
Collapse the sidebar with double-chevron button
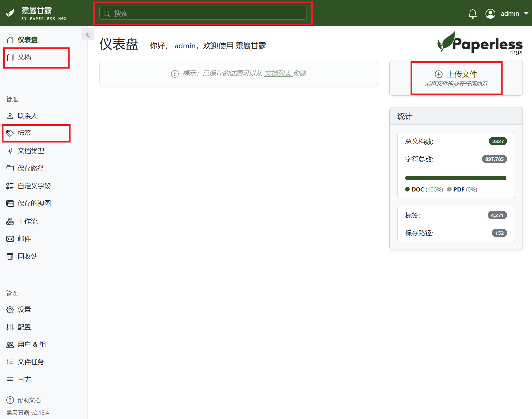pos(88,35)
